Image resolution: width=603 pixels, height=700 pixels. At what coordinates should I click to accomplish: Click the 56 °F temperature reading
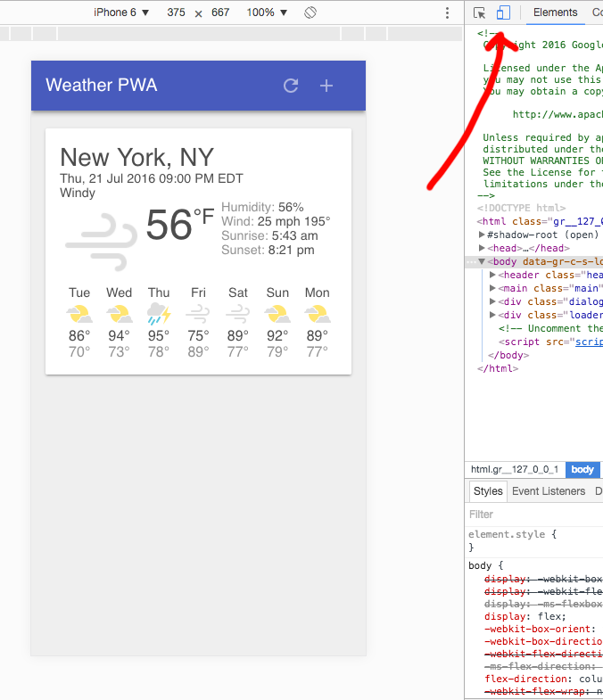pos(179,224)
